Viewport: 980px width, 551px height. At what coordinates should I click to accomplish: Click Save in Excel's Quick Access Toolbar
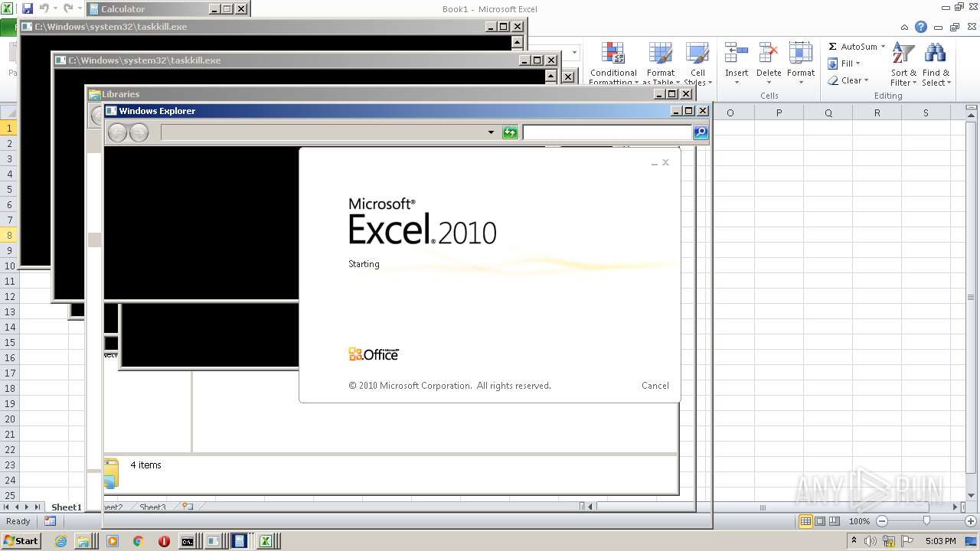28,8
